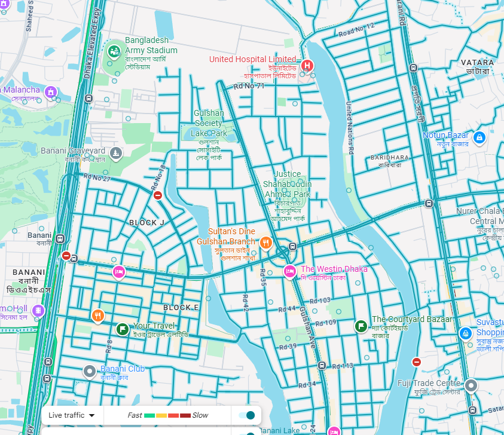The height and width of the screenshot is (435, 504).
Task: Click the Rd 103 street label
Action: (x=320, y=301)
